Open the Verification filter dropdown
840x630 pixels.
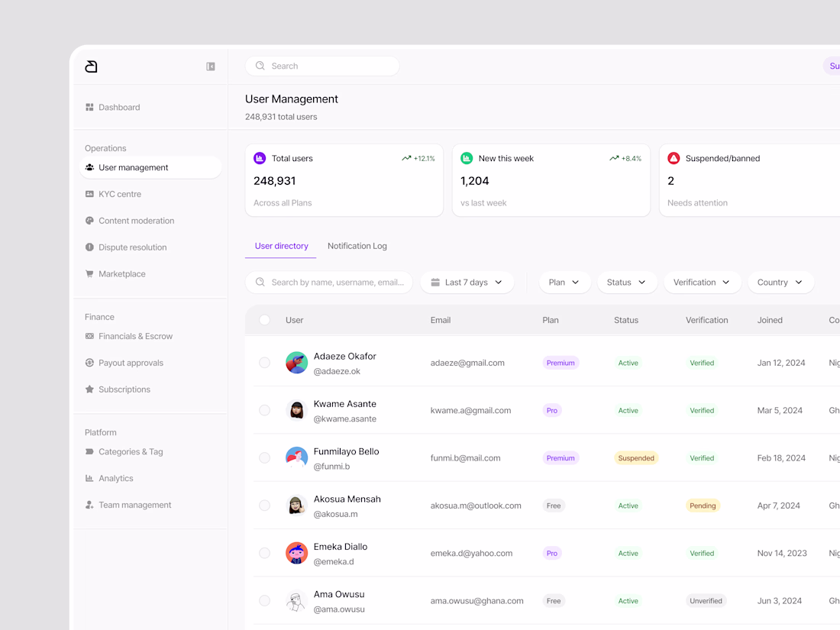pos(703,283)
